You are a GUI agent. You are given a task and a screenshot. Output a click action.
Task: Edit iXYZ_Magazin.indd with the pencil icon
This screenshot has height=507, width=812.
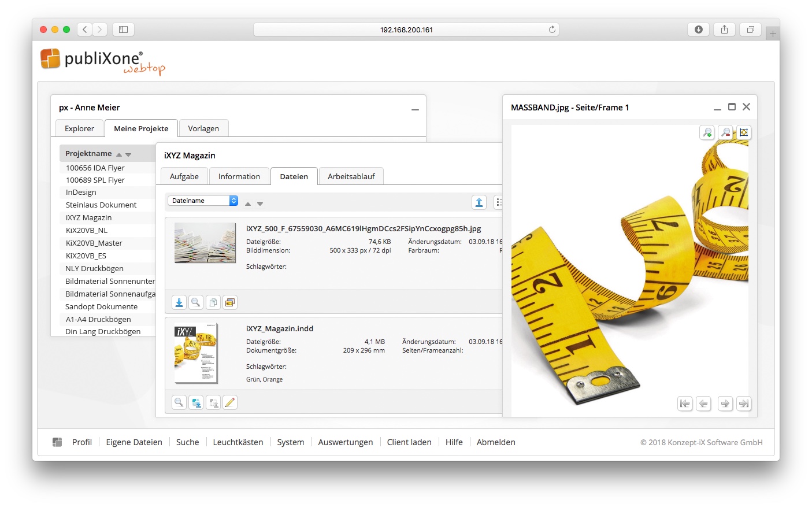coord(230,402)
